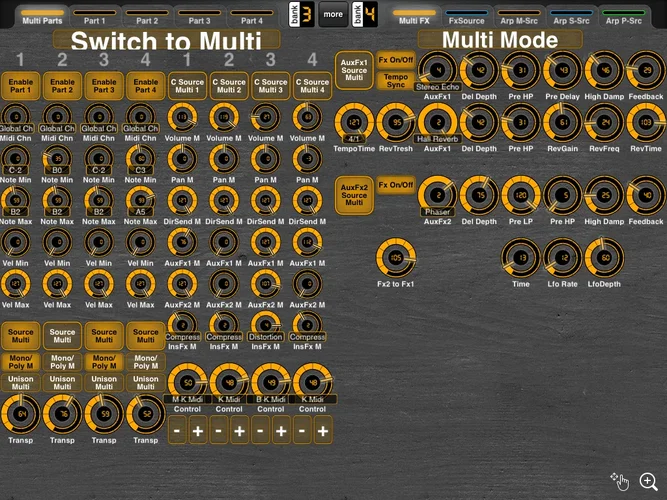Click the Lfo Rate knob
Screen dimensions: 667x500
[x=562, y=258]
